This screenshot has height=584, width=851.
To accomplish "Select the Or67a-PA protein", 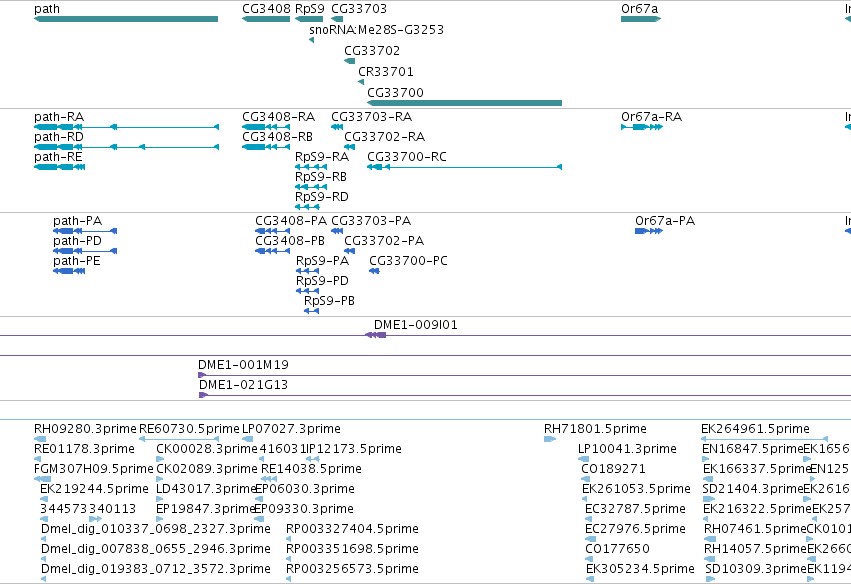I will pyautogui.click(x=649, y=231).
